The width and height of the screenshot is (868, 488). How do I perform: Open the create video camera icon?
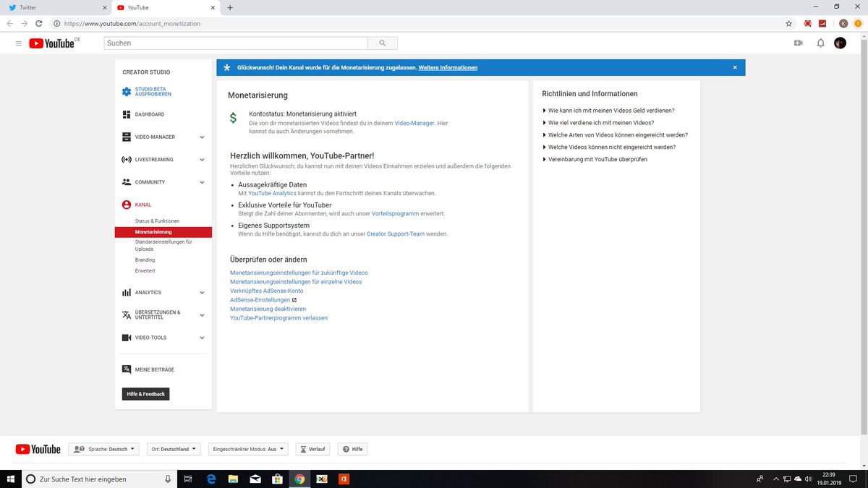[799, 43]
